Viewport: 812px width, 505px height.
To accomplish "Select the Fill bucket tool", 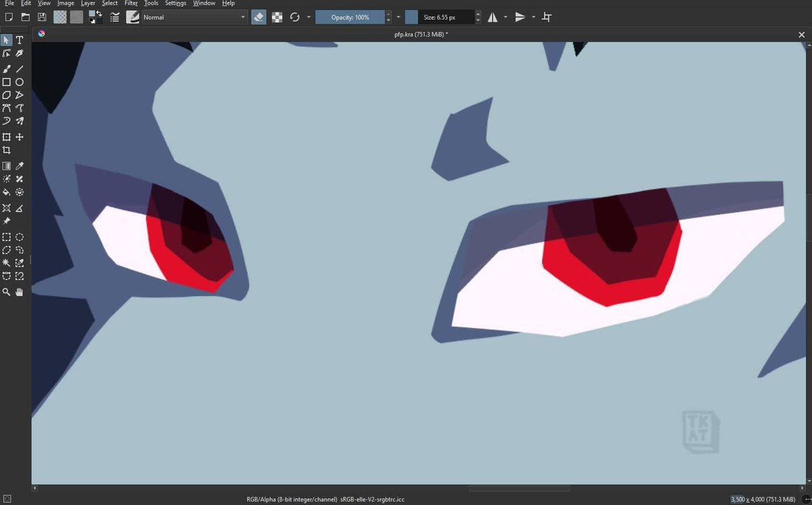I will coord(6,192).
